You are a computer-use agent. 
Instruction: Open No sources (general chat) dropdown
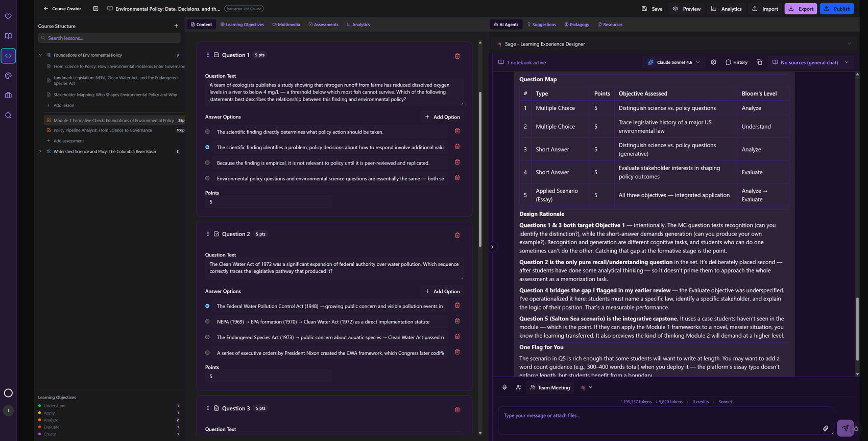(x=810, y=62)
